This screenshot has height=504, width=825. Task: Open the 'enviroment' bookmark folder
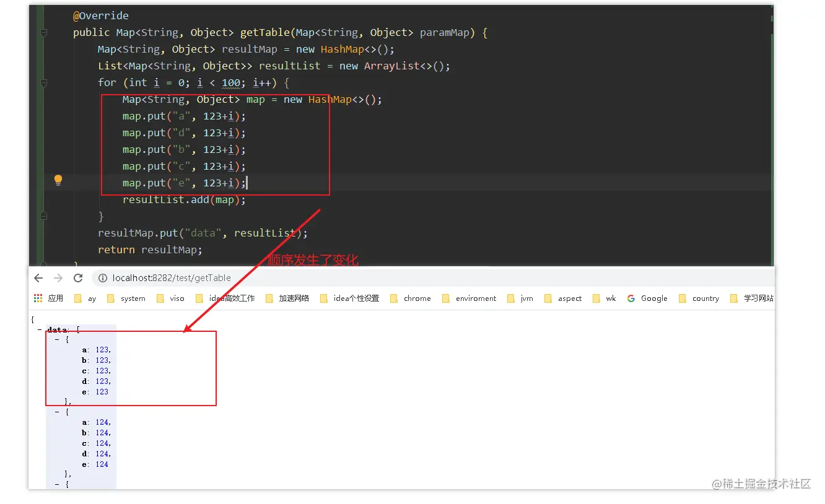pyautogui.click(x=469, y=298)
